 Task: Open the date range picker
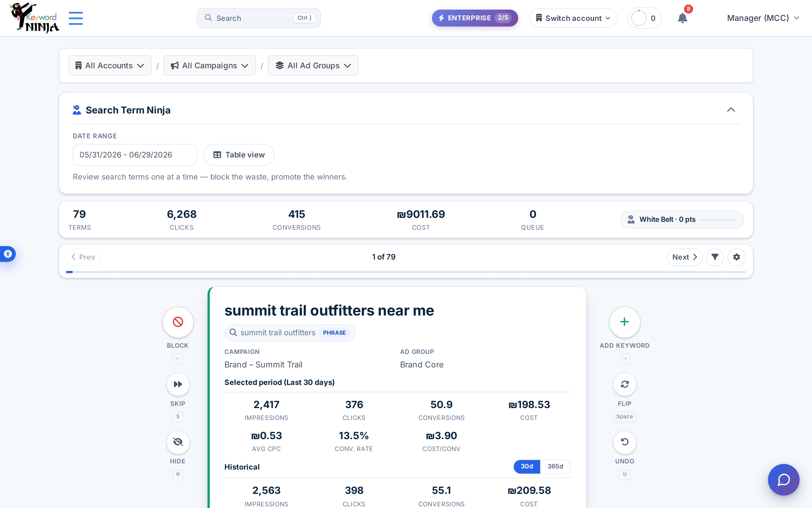[x=134, y=155]
